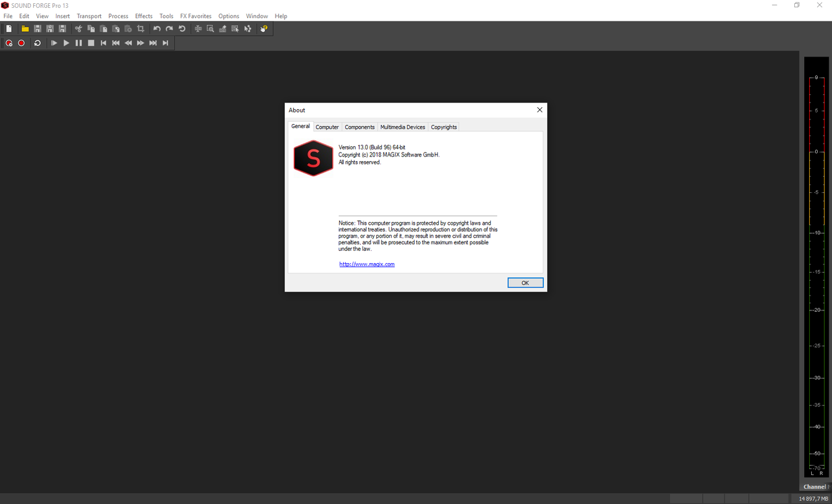The image size is (832, 504).
Task: Select the Magnify tool icon
Action: coord(211,29)
